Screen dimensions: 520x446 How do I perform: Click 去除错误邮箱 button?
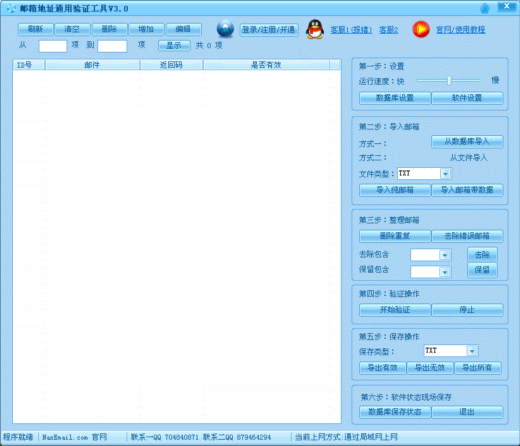tap(467, 236)
